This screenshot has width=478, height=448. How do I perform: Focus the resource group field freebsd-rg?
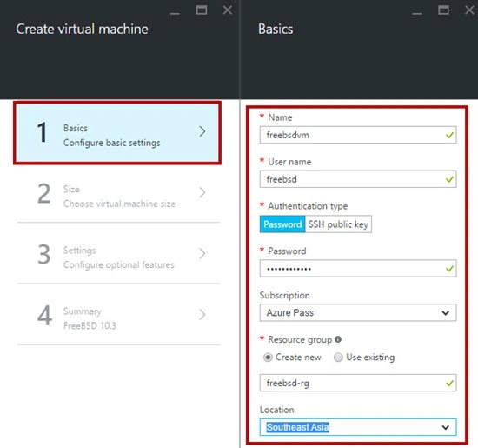click(358, 383)
